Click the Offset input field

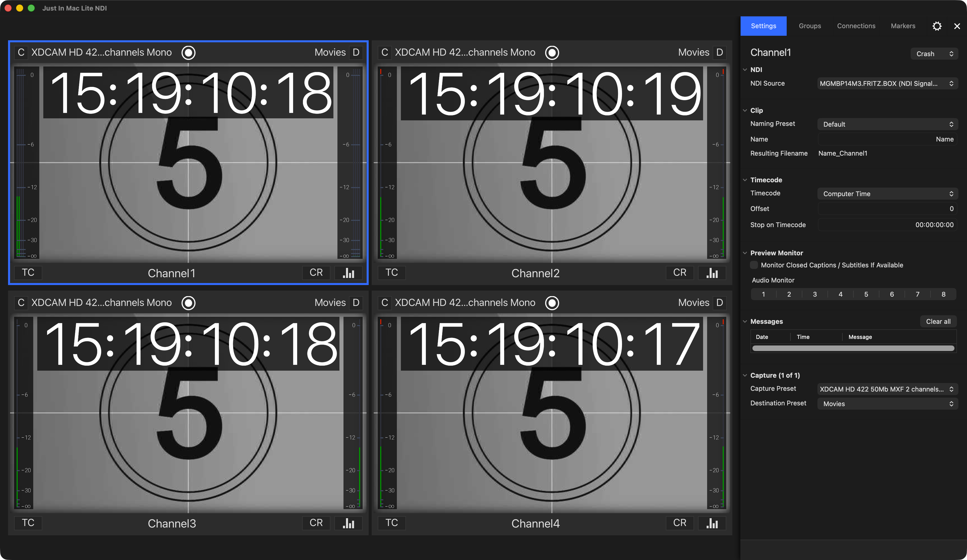887,209
